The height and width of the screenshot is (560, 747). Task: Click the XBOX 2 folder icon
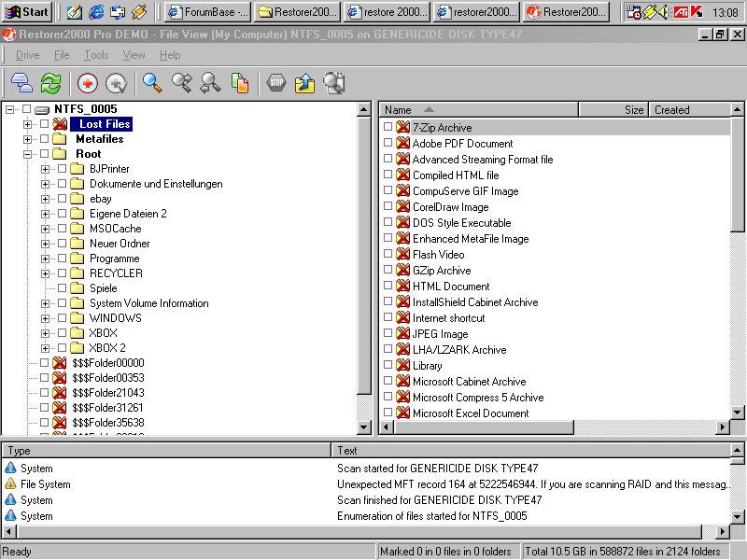pos(77,347)
